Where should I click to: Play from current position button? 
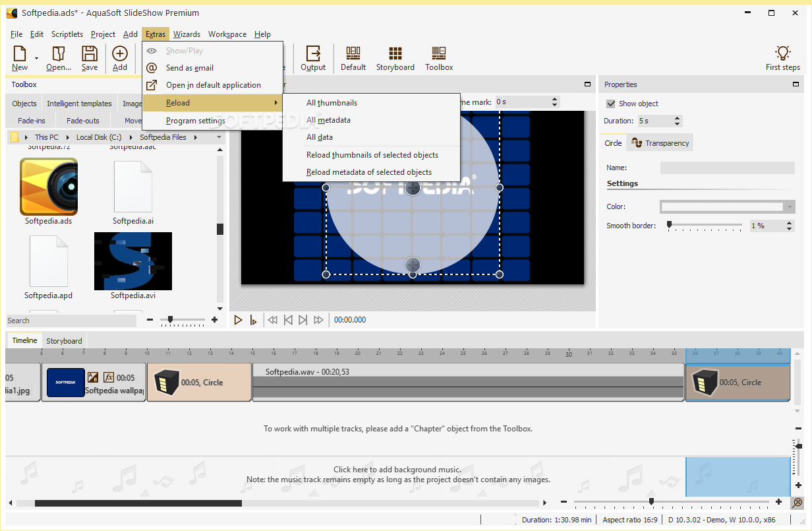point(254,320)
